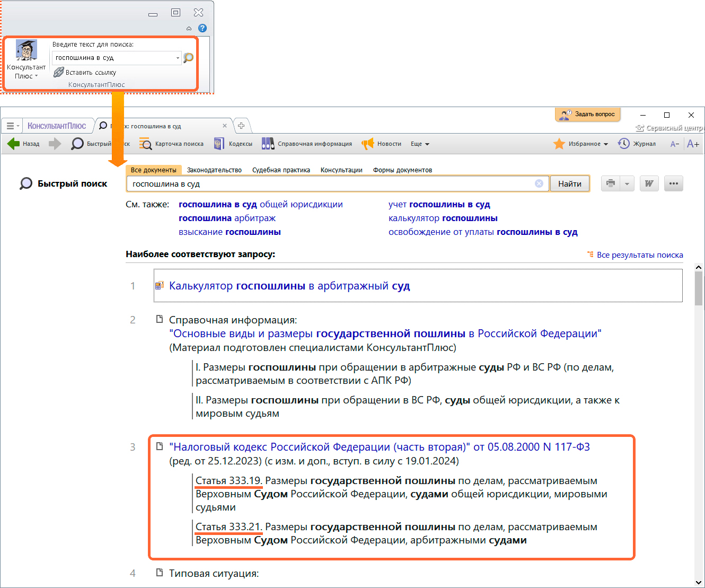Click Вставить ссылку in the ribbon panel

[85, 73]
